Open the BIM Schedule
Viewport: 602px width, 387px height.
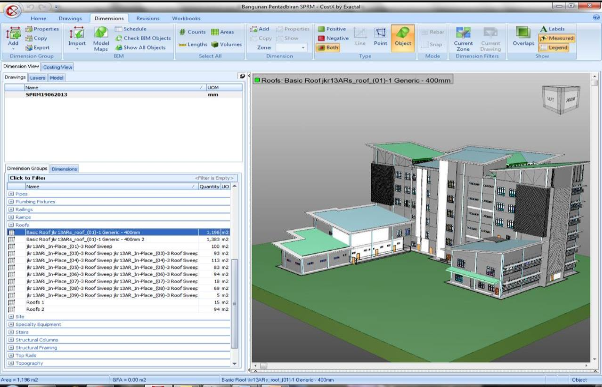(x=131, y=29)
